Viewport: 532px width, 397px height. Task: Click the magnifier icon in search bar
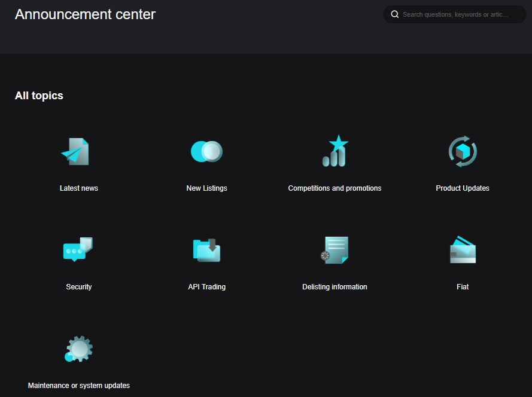pyautogui.click(x=395, y=14)
